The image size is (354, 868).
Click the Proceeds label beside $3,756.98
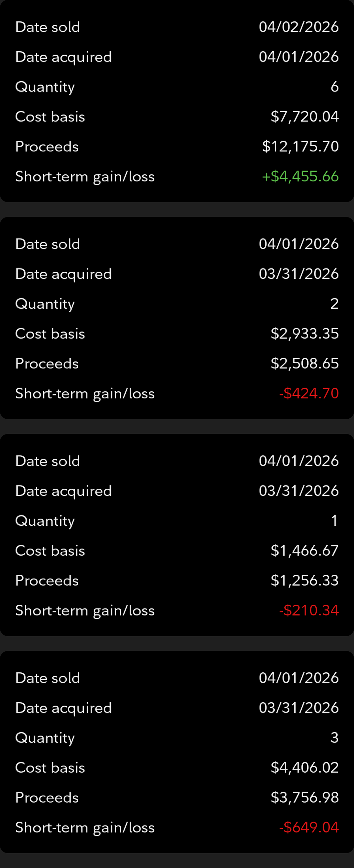tap(47, 798)
